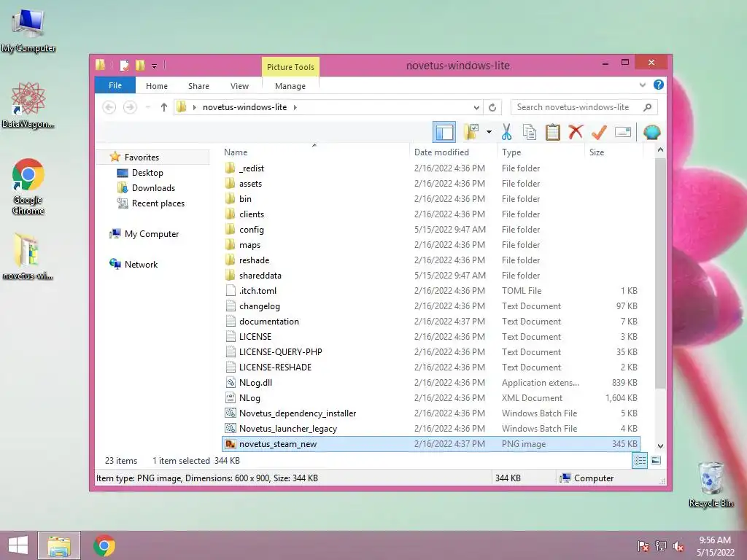Go up one folder level
The height and width of the screenshot is (560, 747).
tap(164, 107)
